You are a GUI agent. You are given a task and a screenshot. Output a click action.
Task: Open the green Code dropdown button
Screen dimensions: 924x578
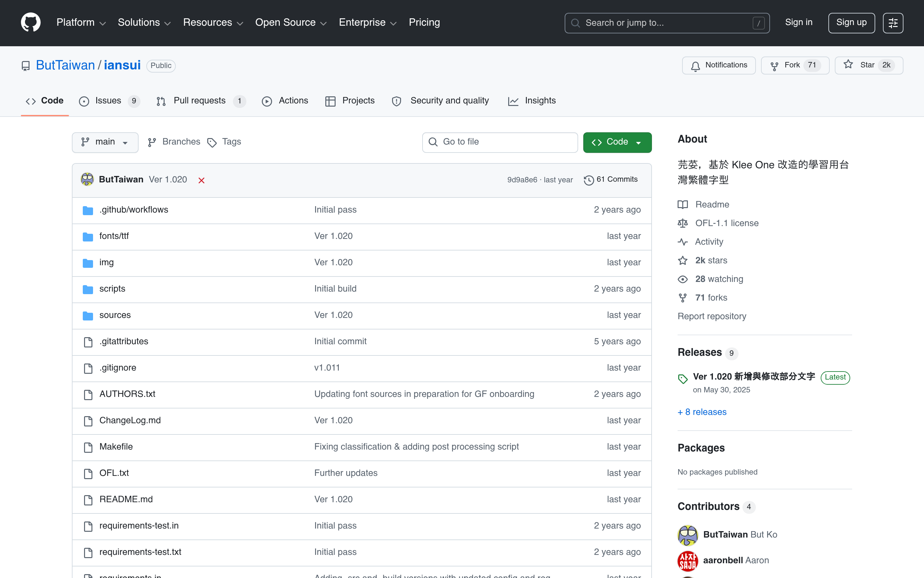[x=617, y=142]
